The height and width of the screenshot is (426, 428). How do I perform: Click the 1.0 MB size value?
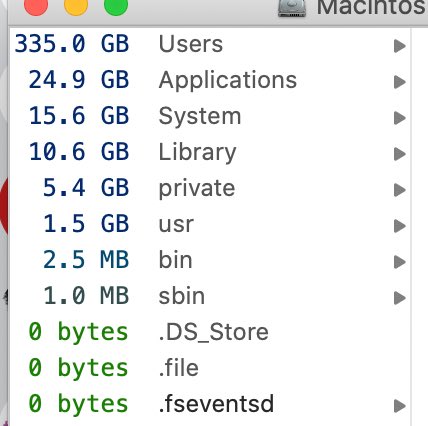[86, 296]
